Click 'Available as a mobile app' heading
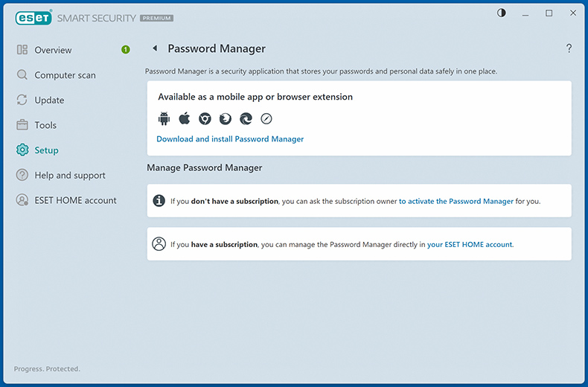The height and width of the screenshot is (387, 588). (x=255, y=97)
